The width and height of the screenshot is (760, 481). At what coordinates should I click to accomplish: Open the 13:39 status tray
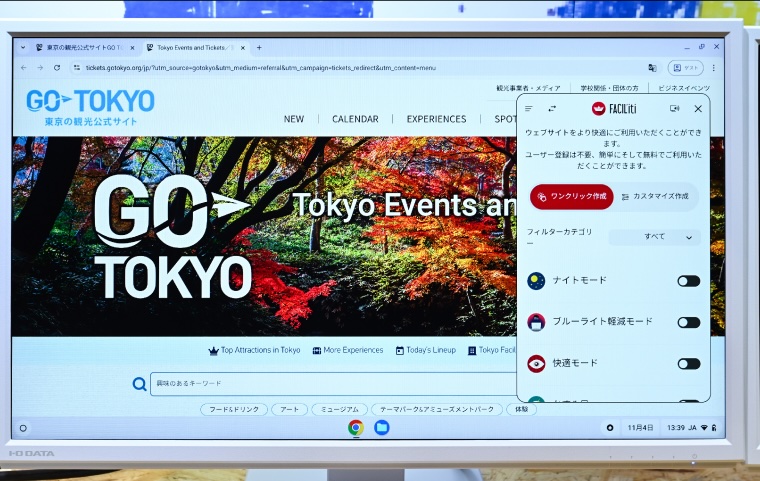pyautogui.click(x=691, y=428)
